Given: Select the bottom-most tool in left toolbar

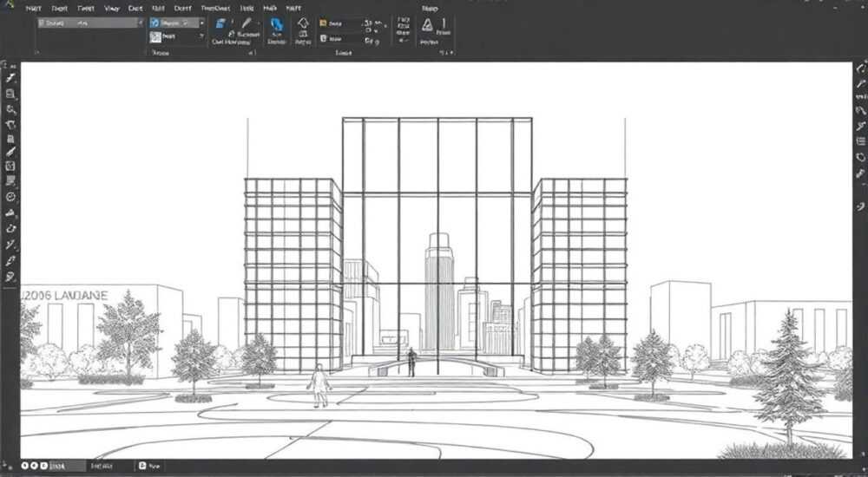Looking at the screenshot, I should coord(10,277).
